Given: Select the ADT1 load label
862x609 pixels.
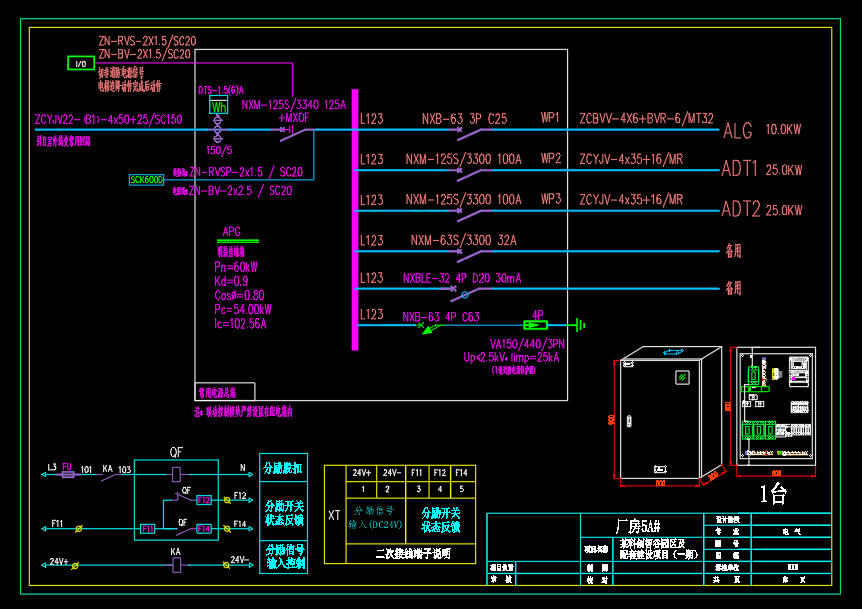Looking at the screenshot, I should click(740, 170).
